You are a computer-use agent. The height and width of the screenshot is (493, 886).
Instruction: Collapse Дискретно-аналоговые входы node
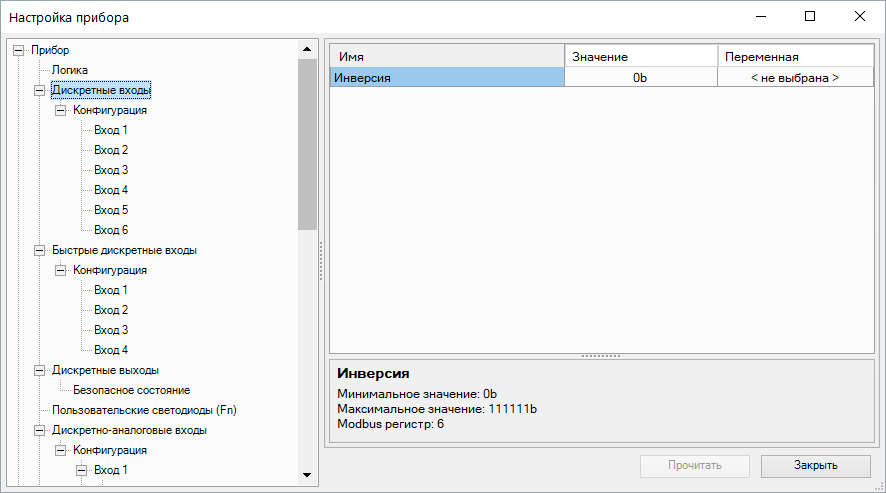click(39, 430)
